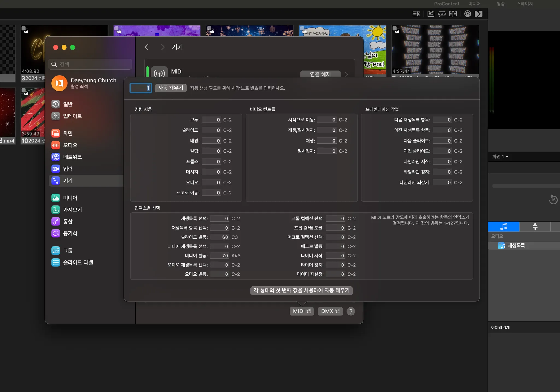Select the VICTORY video thumbnail
The image size is (560, 392).
click(435, 49)
